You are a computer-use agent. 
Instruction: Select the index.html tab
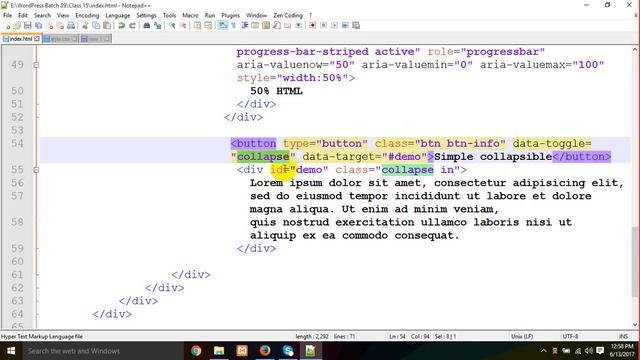[x=20, y=39]
